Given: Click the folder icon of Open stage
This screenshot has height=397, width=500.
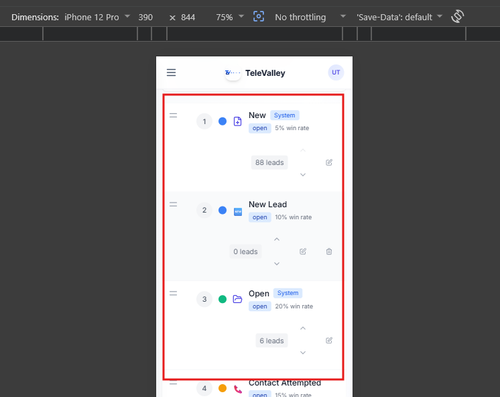Looking at the screenshot, I should click(x=237, y=299).
